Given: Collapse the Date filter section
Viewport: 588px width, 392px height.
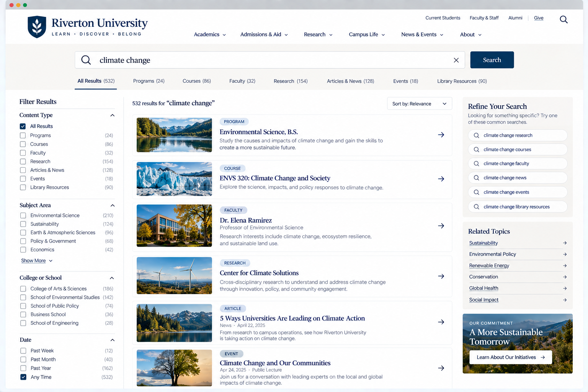Looking at the screenshot, I should pos(112,340).
